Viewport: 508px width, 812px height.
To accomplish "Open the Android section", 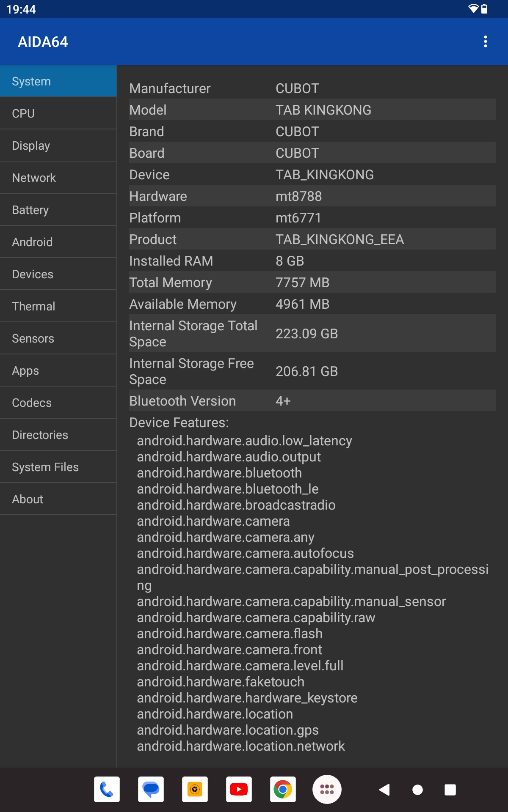I will [x=58, y=242].
